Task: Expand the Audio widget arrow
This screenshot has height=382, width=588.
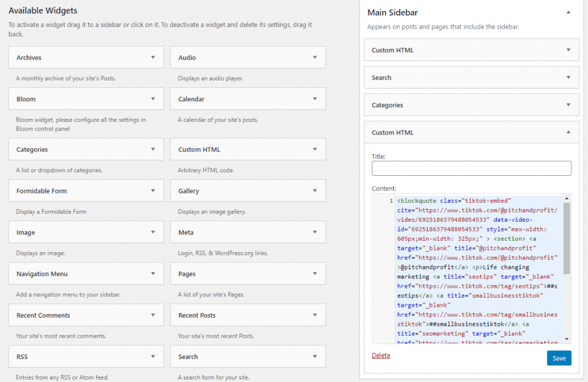Action: 315,57
